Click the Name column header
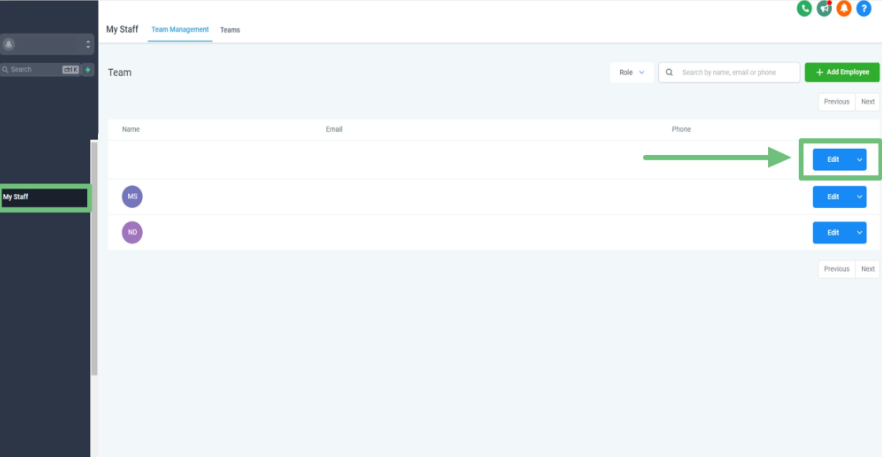The height and width of the screenshot is (457, 882). click(131, 129)
